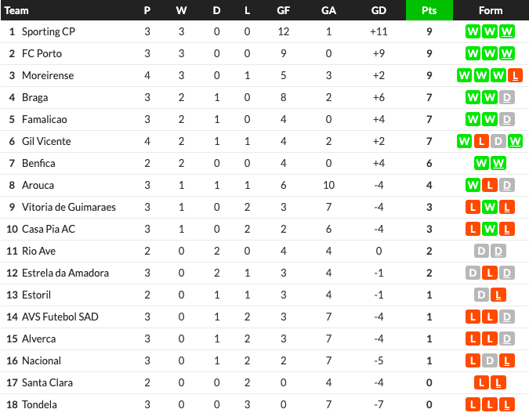529x420 pixels.
Task: Sort by the GD column header
Action: pos(379,10)
